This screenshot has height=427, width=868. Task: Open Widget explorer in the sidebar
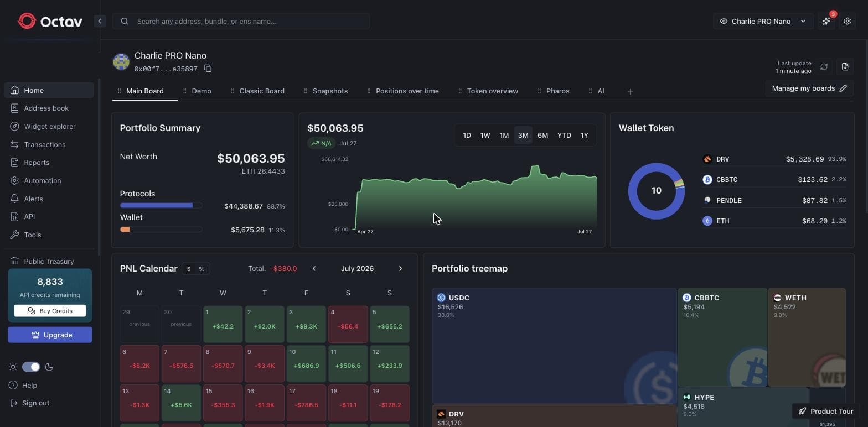[x=49, y=127]
